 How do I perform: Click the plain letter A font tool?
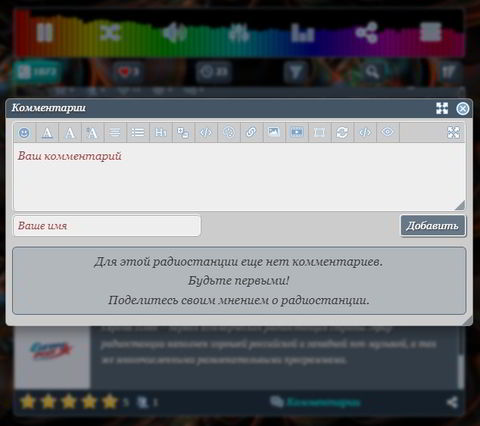click(x=70, y=133)
